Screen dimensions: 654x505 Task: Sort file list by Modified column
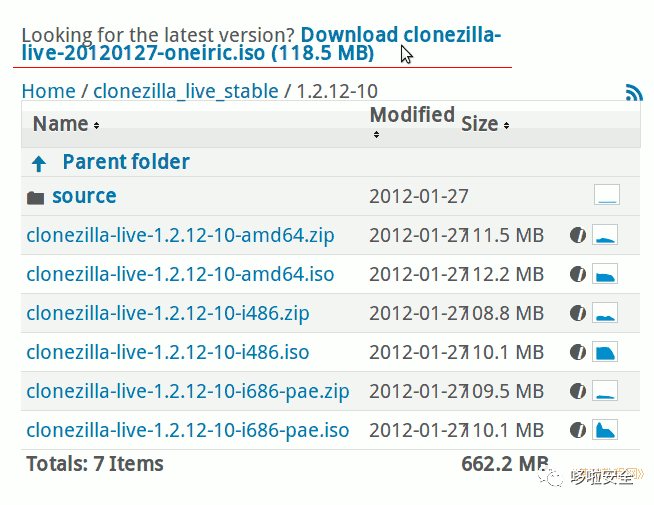412,115
